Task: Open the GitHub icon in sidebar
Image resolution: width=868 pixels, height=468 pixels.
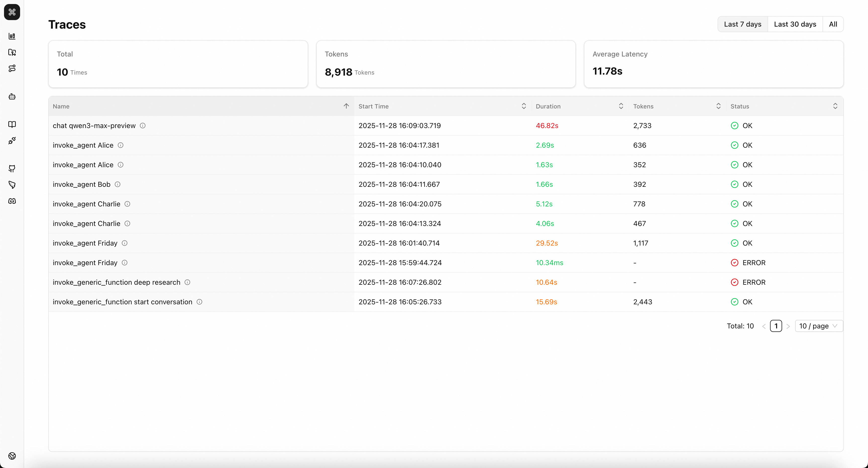Action: [12, 168]
